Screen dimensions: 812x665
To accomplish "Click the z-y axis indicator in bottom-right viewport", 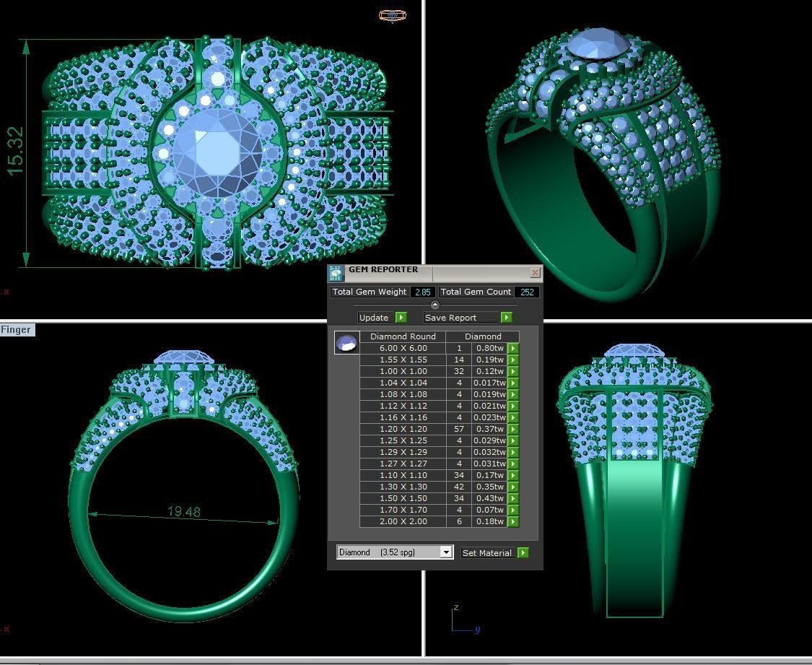I will pyautogui.click(x=466, y=620).
